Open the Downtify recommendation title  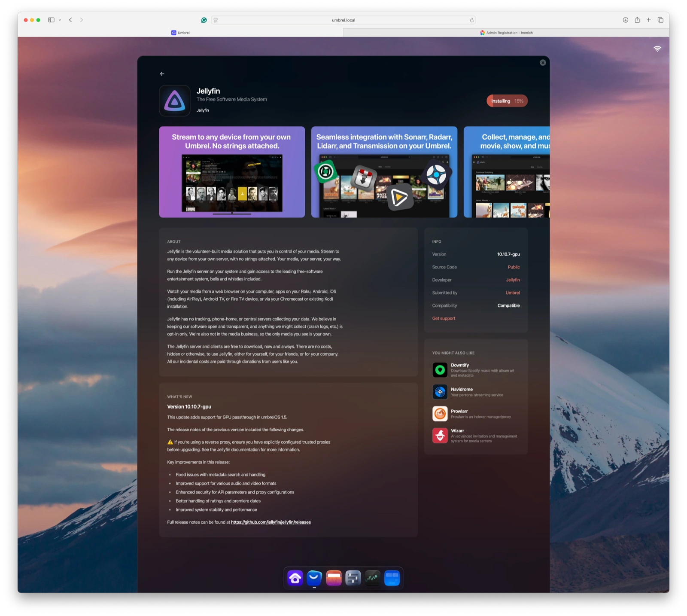pyautogui.click(x=460, y=365)
